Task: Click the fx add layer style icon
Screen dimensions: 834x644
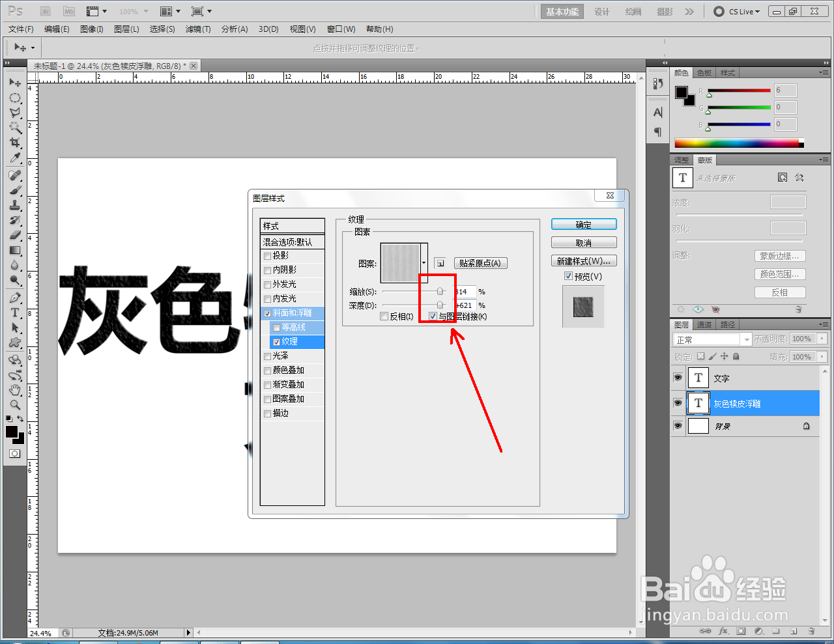Action: pos(723,631)
